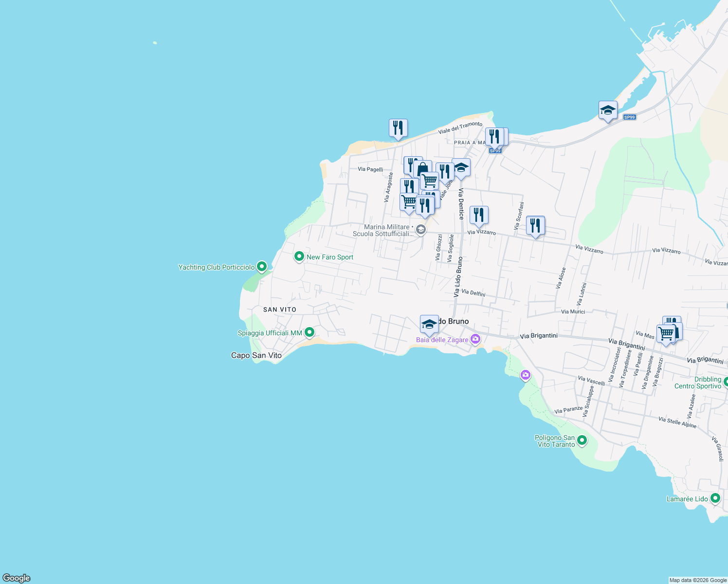Click the Poligono San Vito Taranto marker
This screenshot has width=728, height=584.
tap(582, 439)
